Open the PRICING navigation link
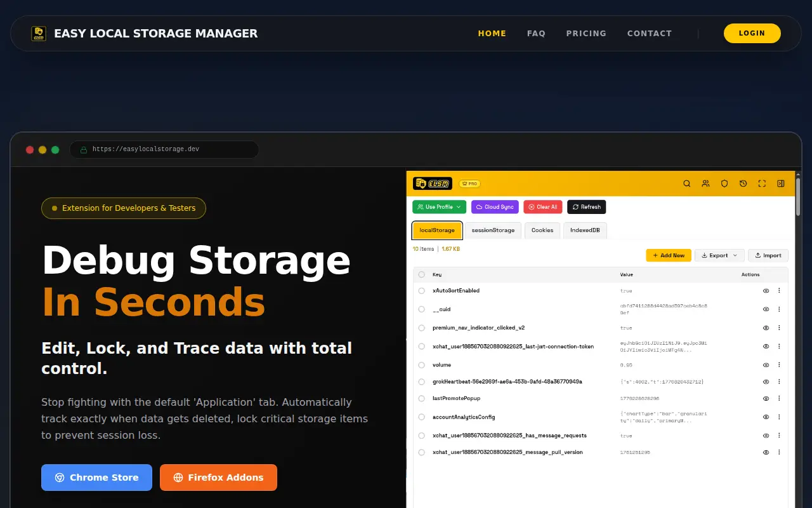This screenshot has width=812, height=508. pyautogui.click(x=586, y=34)
